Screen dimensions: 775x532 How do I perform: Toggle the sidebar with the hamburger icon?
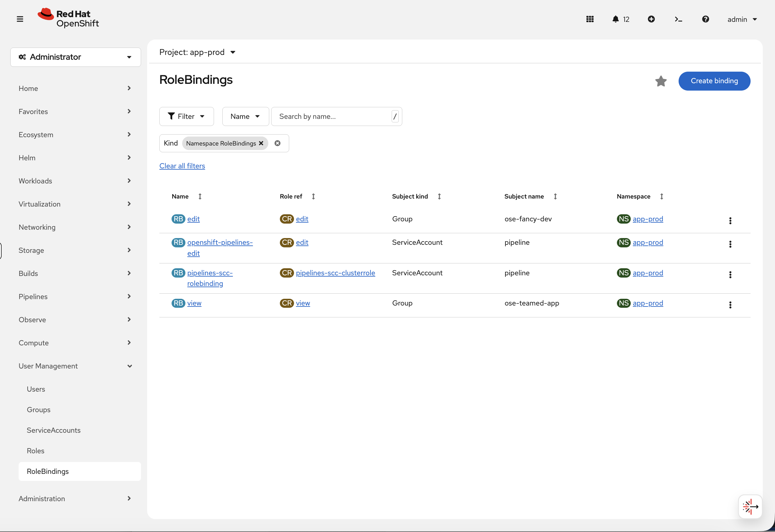(20, 19)
